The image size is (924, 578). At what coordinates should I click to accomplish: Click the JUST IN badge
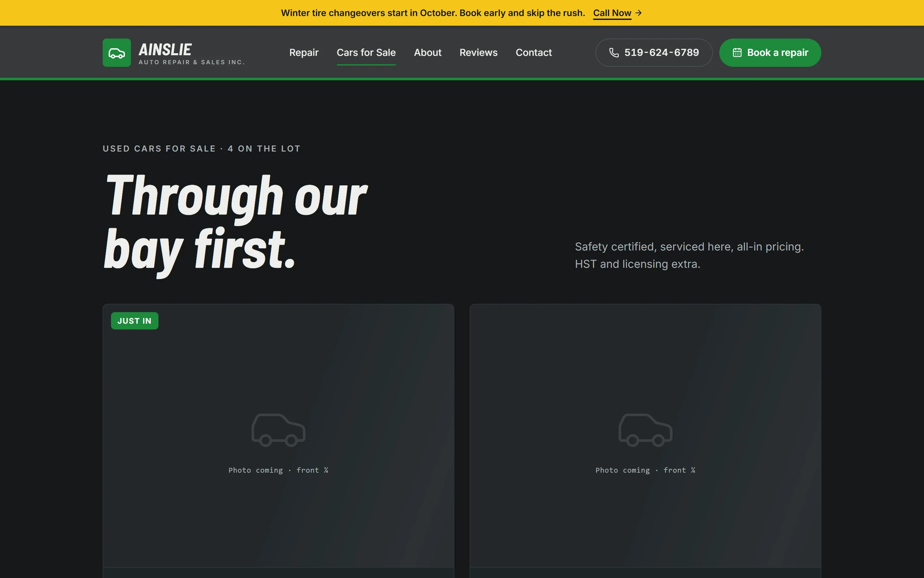click(x=134, y=321)
